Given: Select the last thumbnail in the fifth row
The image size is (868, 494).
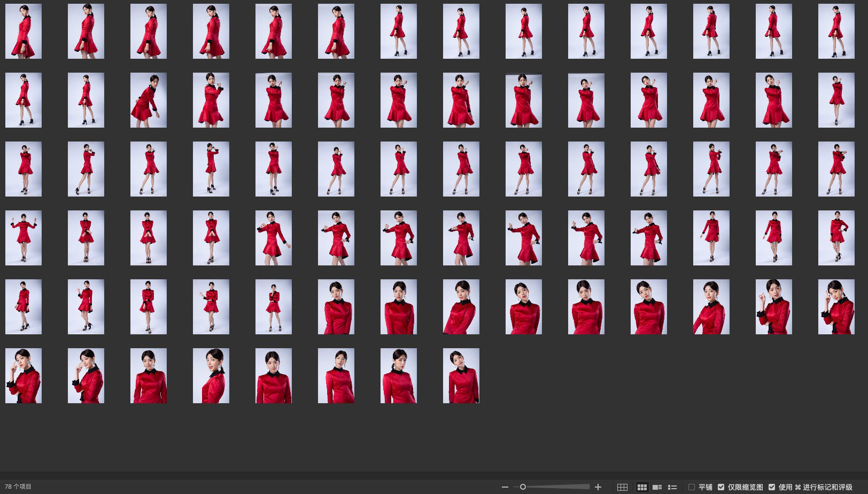Looking at the screenshot, I should tap(836, 307).
